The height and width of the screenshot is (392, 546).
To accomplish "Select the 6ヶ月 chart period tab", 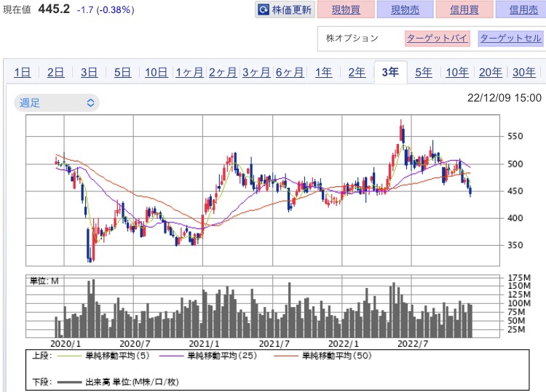I will pyautogui.click(x=290, y=72).
